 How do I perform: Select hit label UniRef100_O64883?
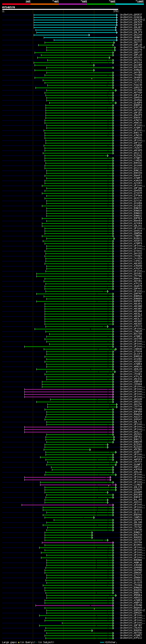(131, 77)
